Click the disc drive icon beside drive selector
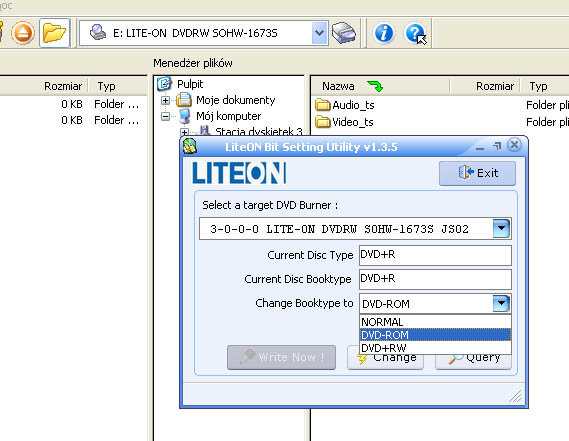 click(344, 33)
